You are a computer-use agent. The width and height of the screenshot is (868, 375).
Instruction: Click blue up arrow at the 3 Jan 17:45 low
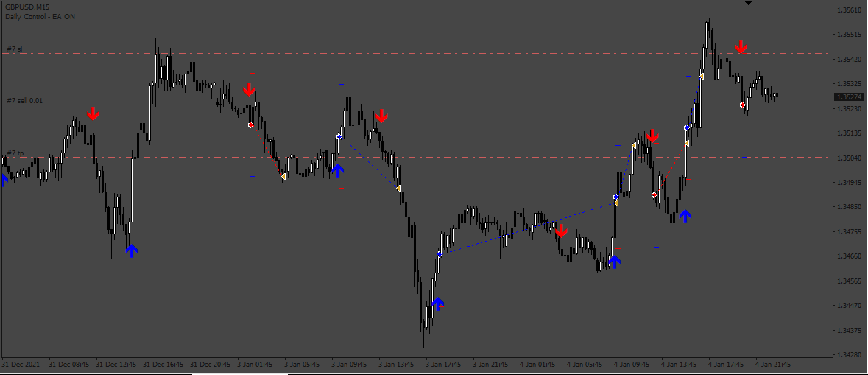(437, 304)
